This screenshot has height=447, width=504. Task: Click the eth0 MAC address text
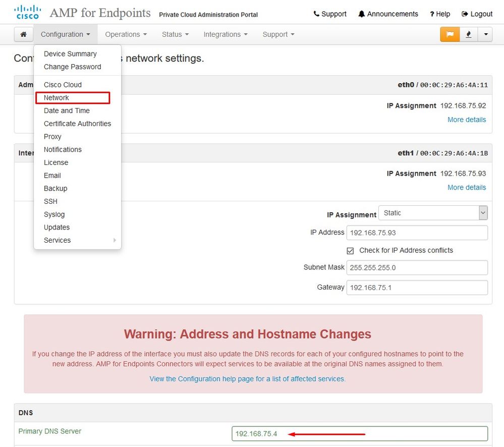click(454, 85)
